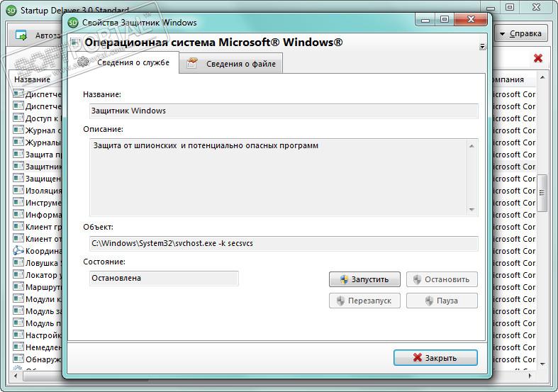Click the Модуль п row icon
558x392 pixels.
[x=18, y=323]
